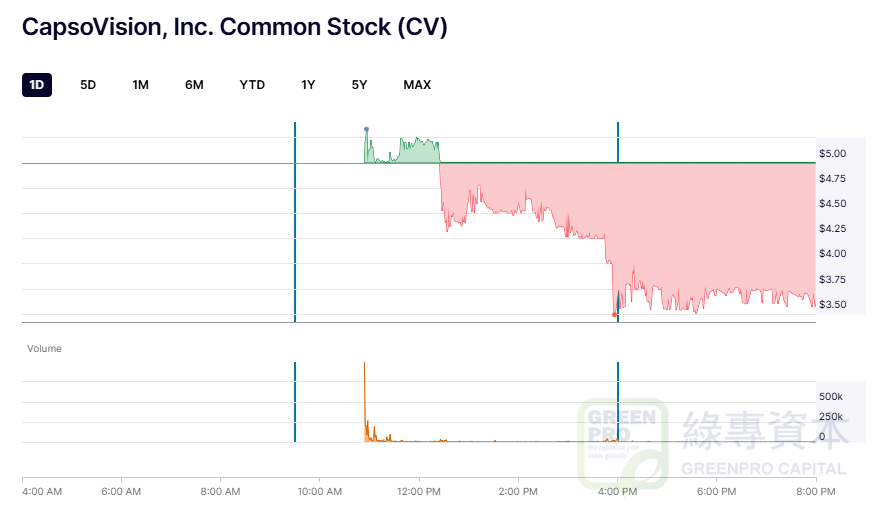Switch chart to 1Y view

(x=308, y=85)
